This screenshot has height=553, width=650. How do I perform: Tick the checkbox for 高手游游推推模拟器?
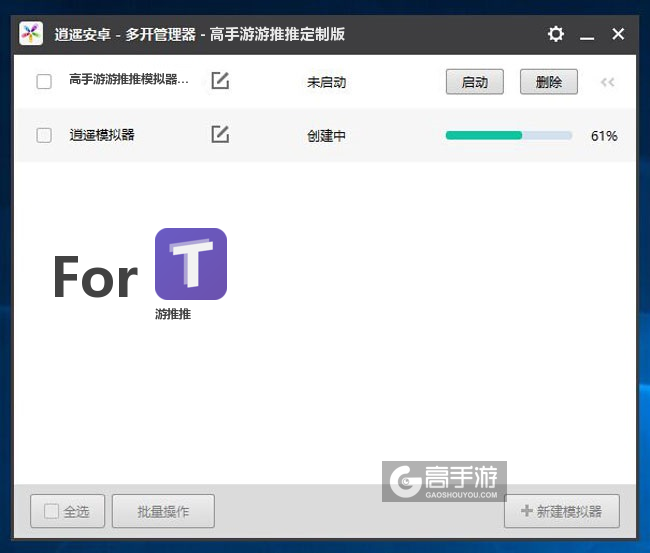44,81
